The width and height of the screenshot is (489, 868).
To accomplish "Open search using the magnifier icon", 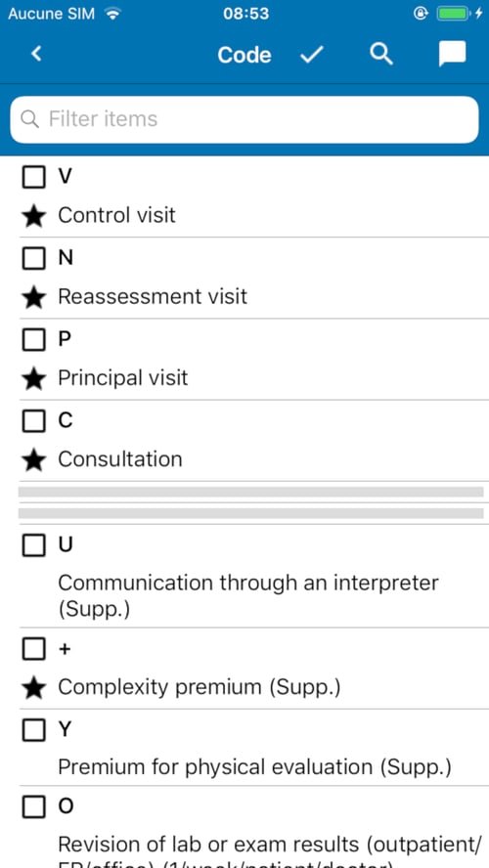I will (x=381, y=55).
